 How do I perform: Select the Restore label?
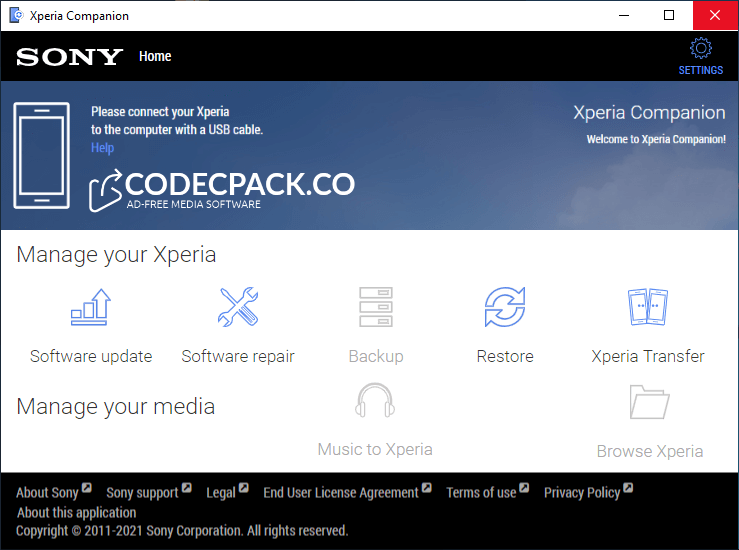point(505,356)
